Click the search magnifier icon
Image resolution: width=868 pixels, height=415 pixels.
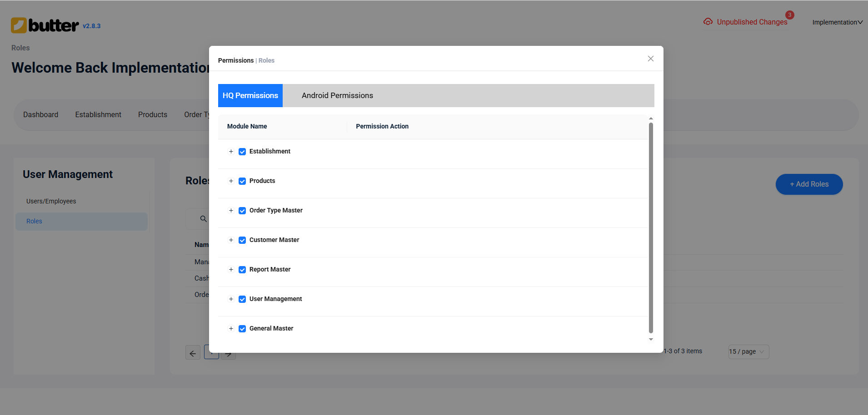pyautogui.click(x=203, y=219)
